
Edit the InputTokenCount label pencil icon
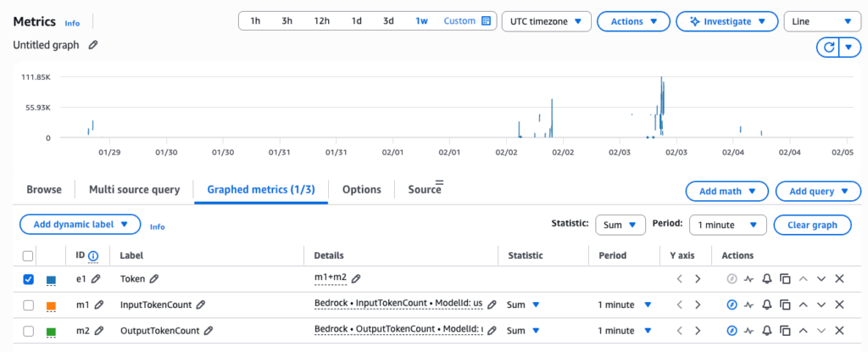[201, 305]
